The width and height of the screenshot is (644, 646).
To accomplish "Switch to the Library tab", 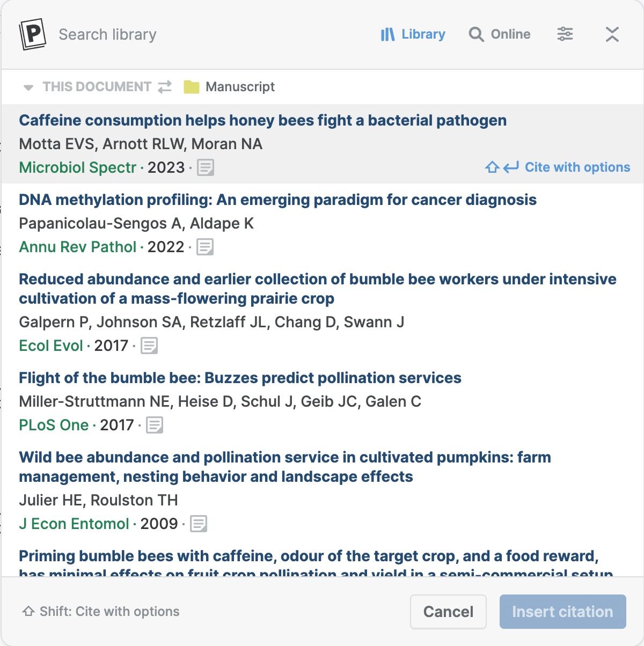I will (x=413, y=34).
